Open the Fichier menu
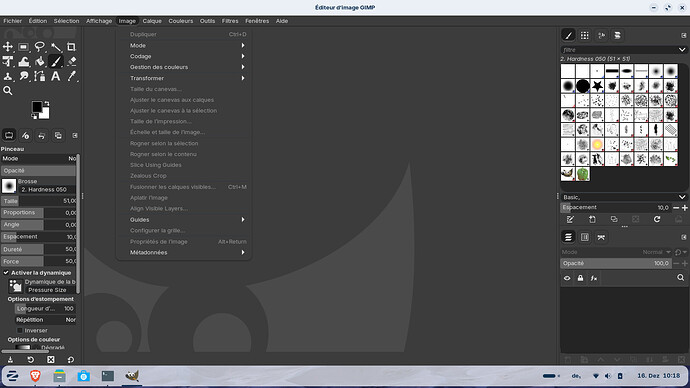Viewport: 690px width, 388px height. click(13, 21)
